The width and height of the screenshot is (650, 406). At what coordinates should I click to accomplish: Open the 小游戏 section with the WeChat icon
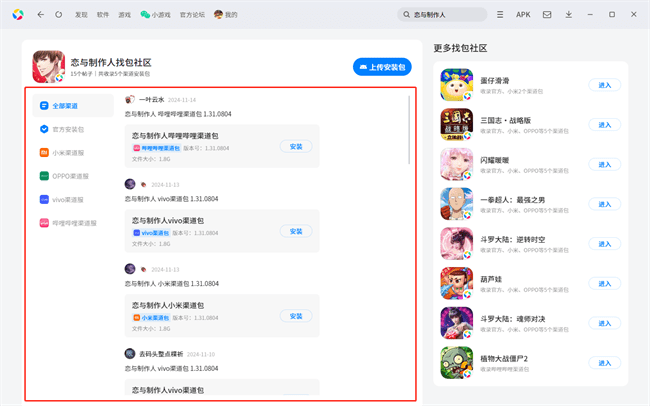click(x=155, y=15)
